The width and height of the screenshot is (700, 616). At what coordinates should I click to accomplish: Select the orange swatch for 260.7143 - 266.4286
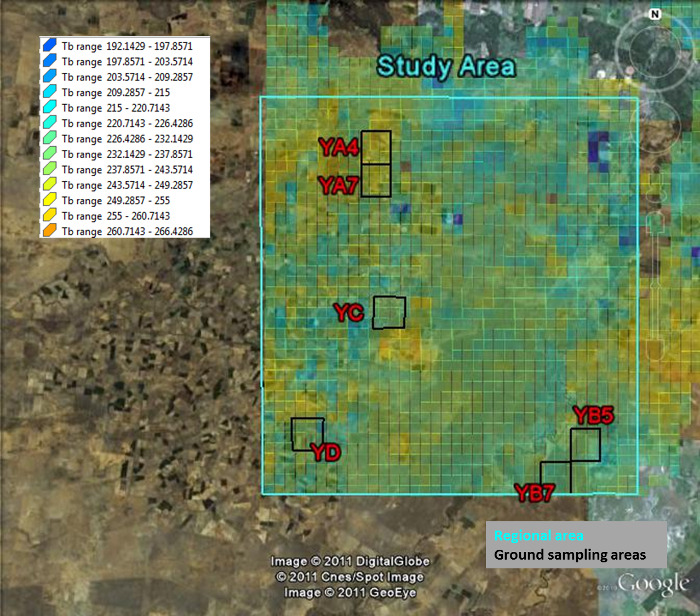click(x=50, y=231)
